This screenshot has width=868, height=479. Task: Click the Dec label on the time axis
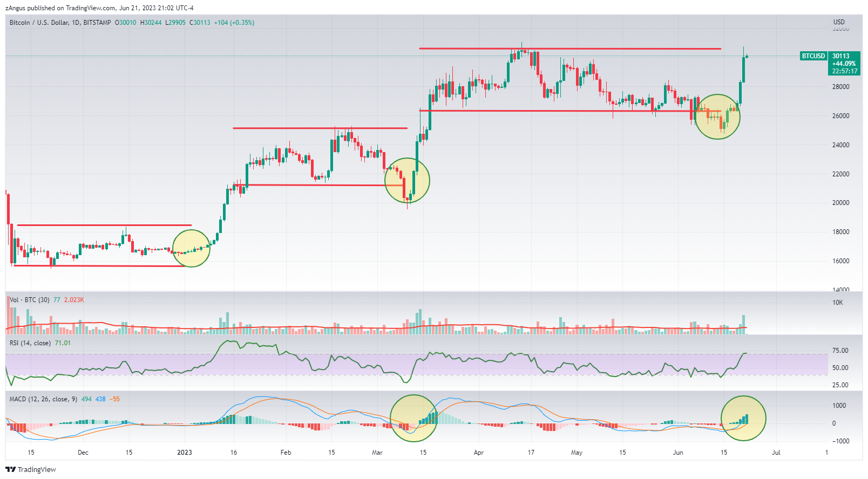(83, 453)
